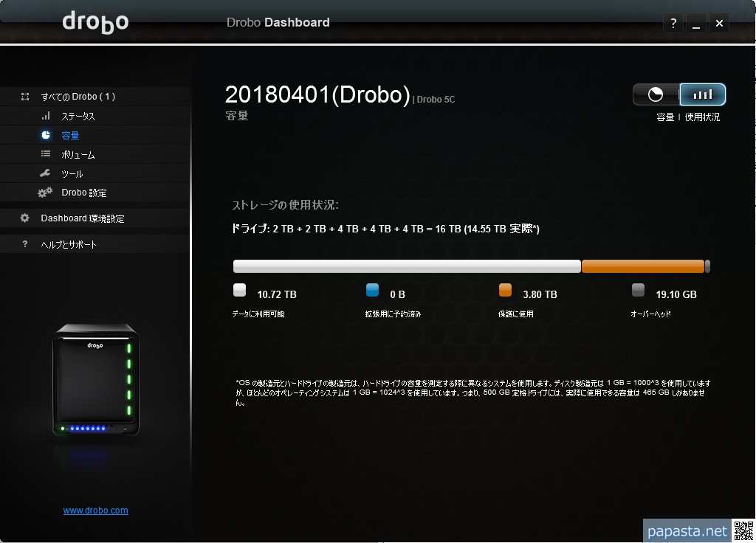
Task: Open the ボリューム menu item
Action: pos(78,155)
